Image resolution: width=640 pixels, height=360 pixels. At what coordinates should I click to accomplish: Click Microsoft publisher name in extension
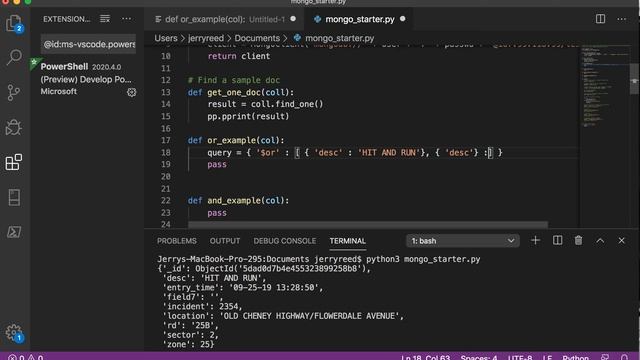tap(58, 91)
